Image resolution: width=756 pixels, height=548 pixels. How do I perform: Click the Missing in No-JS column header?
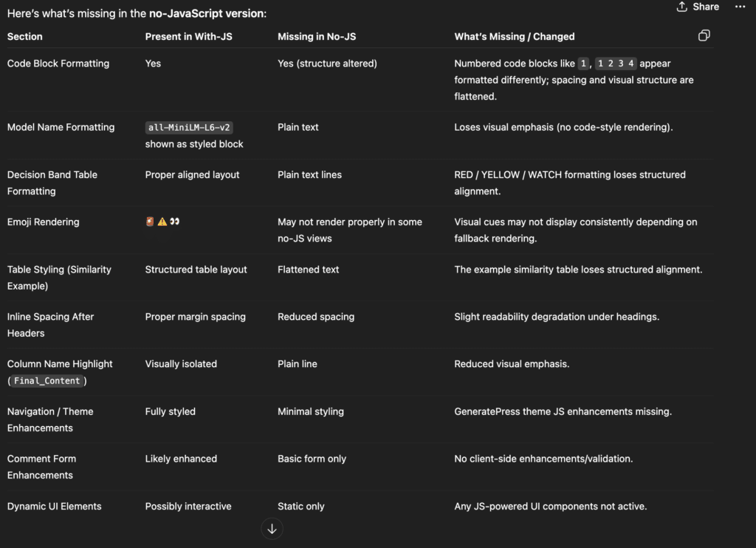(x=317, y=37)
